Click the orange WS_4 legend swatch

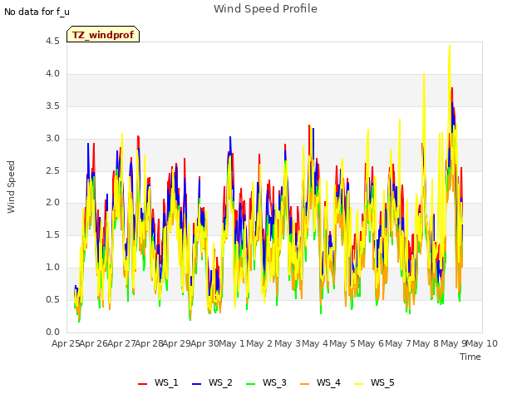[305, 384]
